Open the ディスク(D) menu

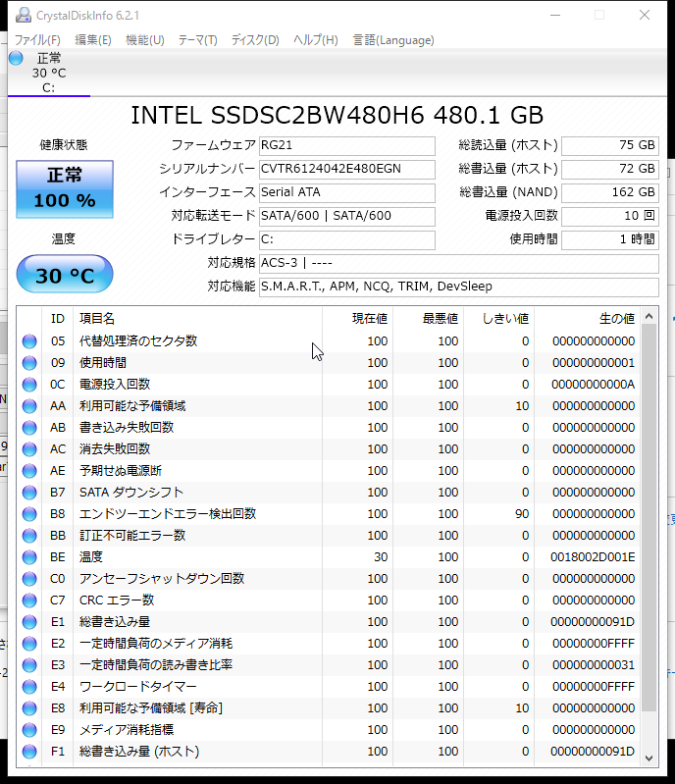255,40
